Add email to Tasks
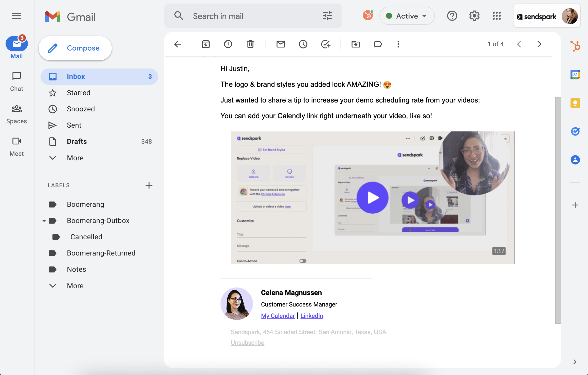Image resolution: width=588 pixels, height=375 pixels. pyautogui.click(x=326, y=44)
